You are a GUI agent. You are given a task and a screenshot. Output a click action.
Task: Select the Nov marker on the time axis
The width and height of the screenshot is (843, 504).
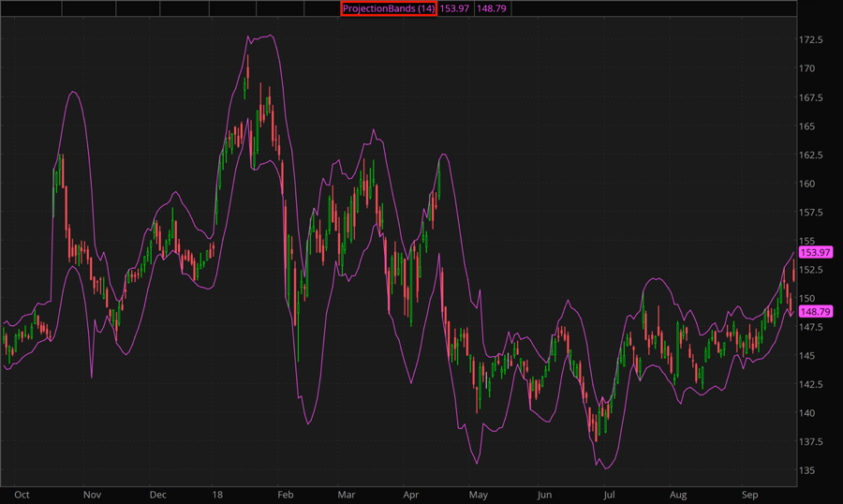pos(91,494)
